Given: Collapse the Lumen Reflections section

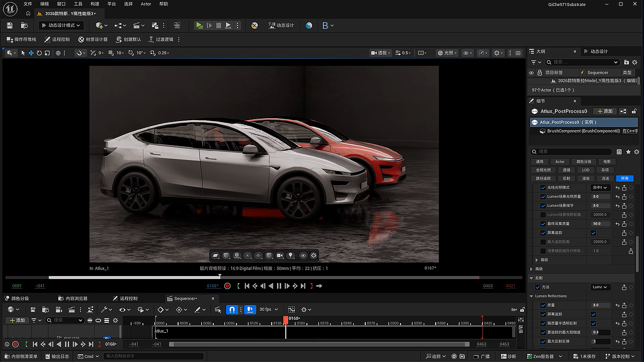Looking at the screenshot, I should 532,296.
